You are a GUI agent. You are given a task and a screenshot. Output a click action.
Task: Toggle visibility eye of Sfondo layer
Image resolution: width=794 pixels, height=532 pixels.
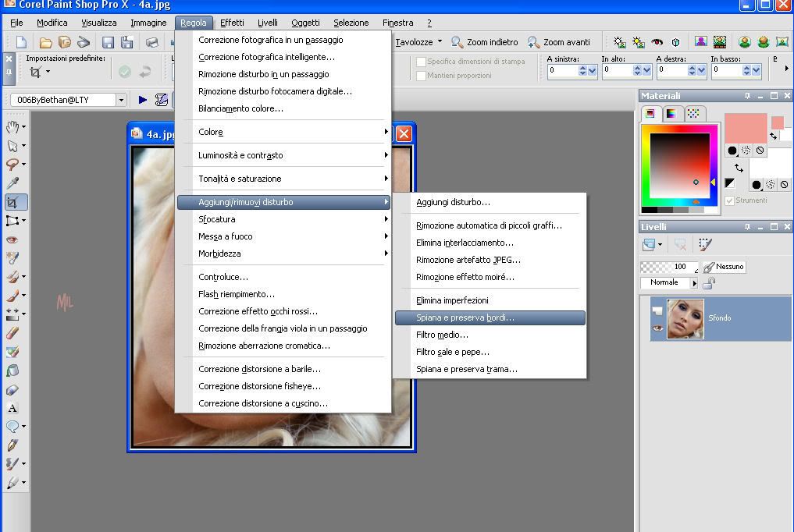657,328
